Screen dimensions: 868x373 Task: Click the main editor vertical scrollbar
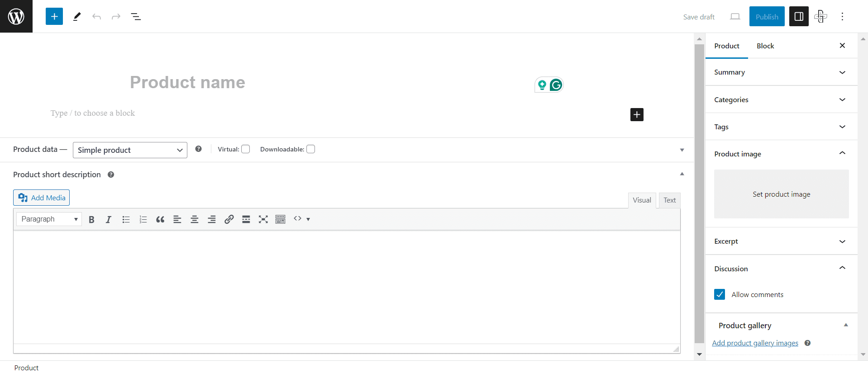pyautogui.click(x=699, y=194)
